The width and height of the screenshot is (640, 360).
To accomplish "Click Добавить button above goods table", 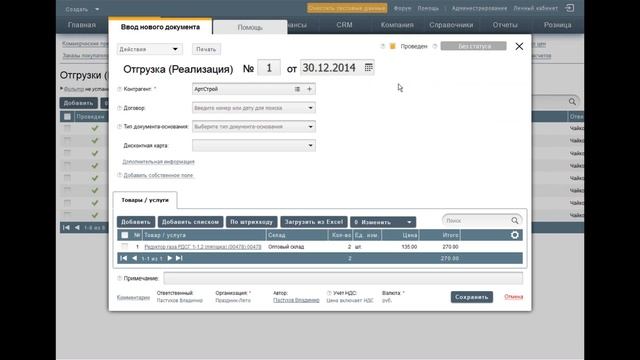I will [x=136, y=222].
